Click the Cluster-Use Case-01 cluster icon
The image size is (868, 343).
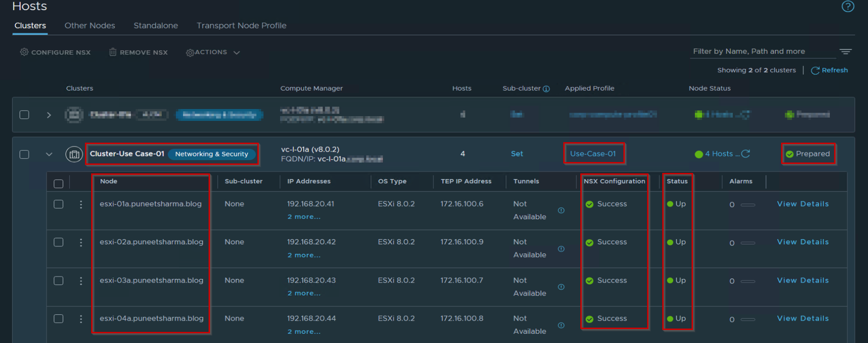[x=74, y=154]
